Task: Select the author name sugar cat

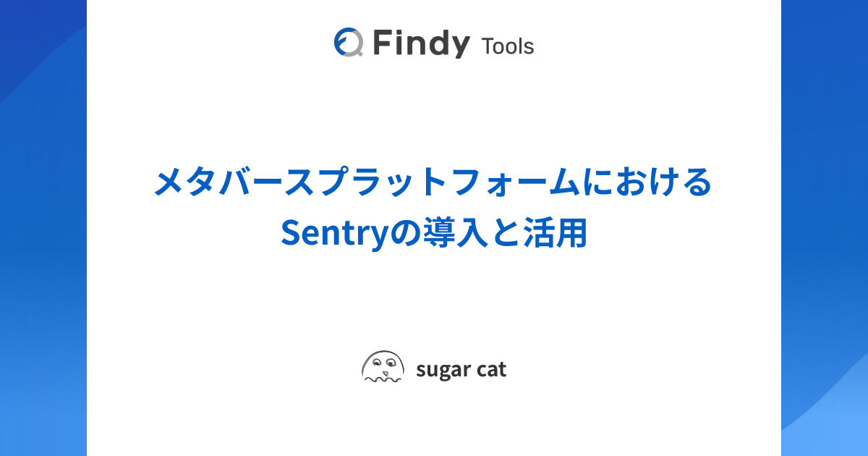Action: coord(461,369)
